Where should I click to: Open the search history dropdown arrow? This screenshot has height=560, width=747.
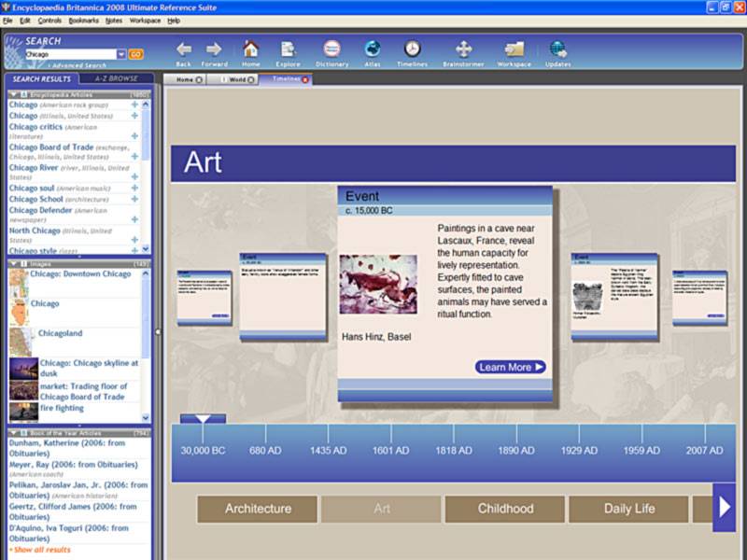click(121, 54)
